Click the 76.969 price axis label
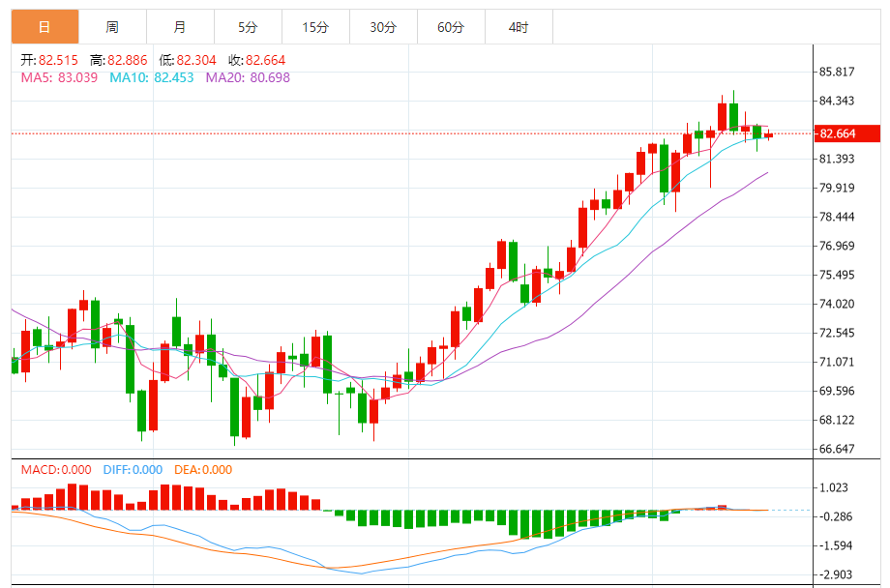This screenshot has width=890, height=588. (x=837, y=246)
